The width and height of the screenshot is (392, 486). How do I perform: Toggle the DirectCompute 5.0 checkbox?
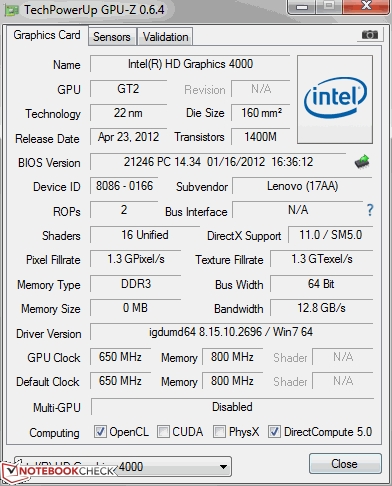(274, 432)
